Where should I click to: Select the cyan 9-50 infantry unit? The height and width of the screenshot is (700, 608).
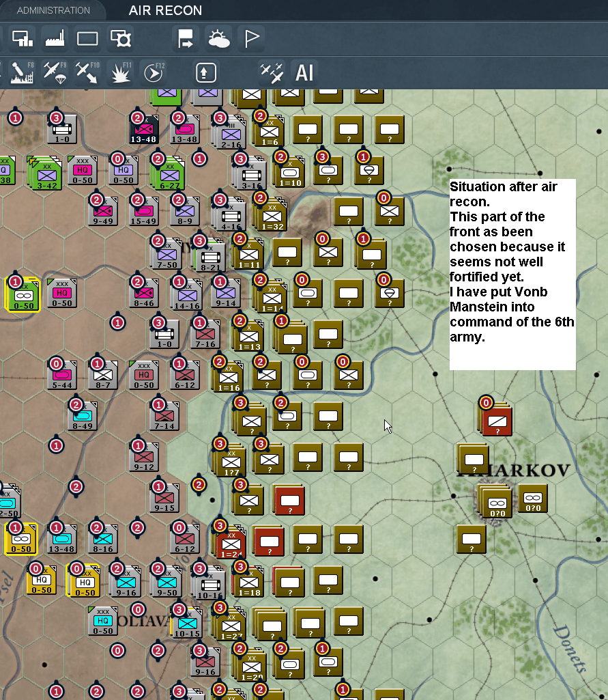[x=166, y=581]
